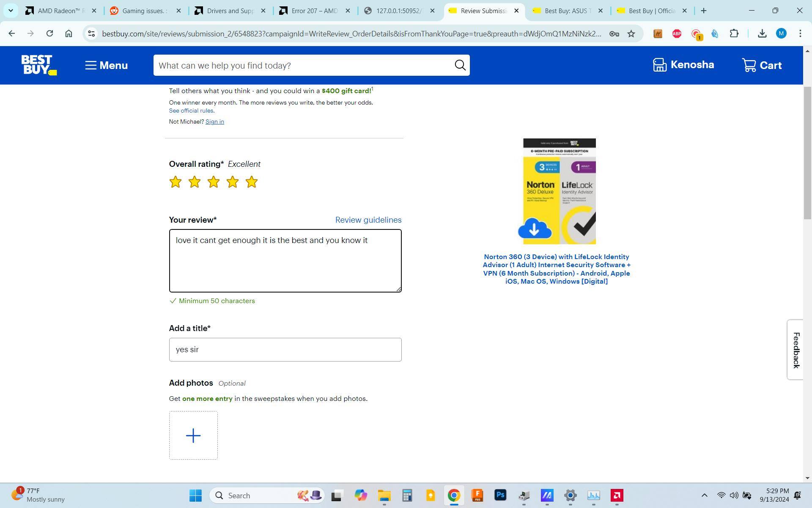The image size is (812, 508).
Task: Click the Best Buy logo
Action: tap(38, 65)
